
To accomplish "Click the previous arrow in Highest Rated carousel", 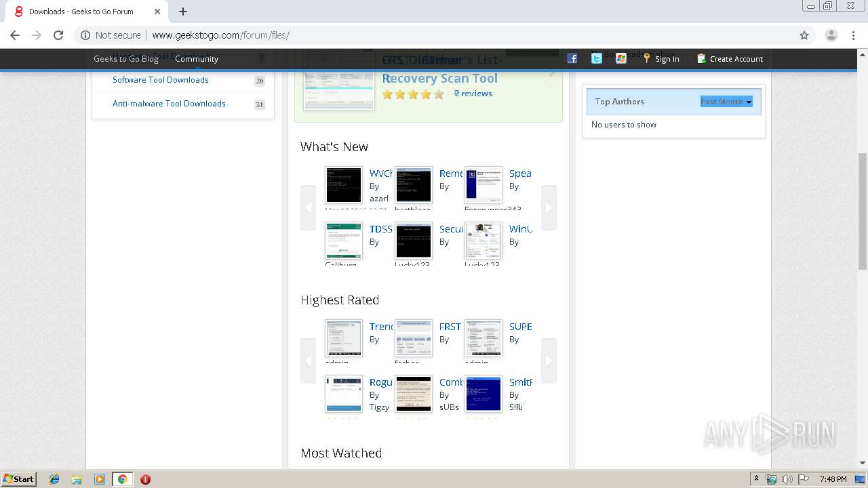I will [x=309, y=361].
